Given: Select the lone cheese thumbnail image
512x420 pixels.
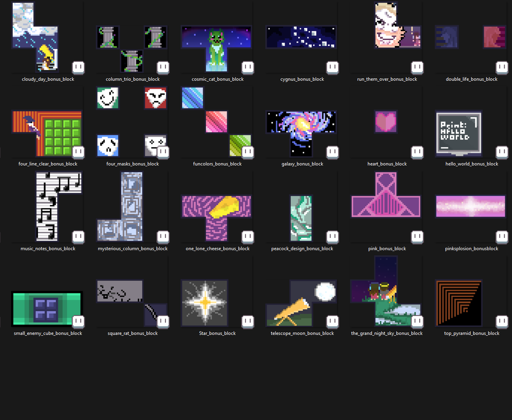Looking at the screenshot, I should coord(217,218).
